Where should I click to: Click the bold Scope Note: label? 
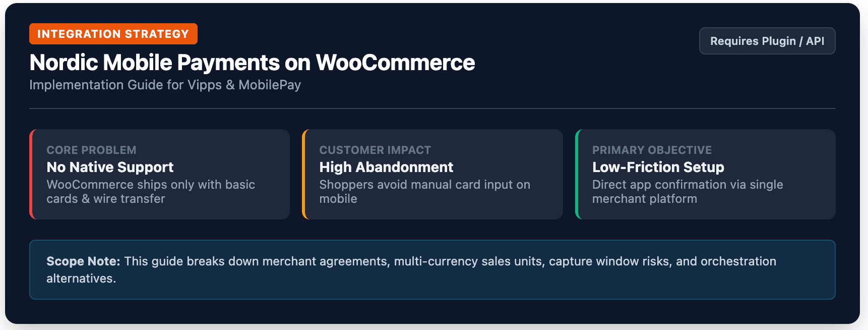click(x=83, y=261)
